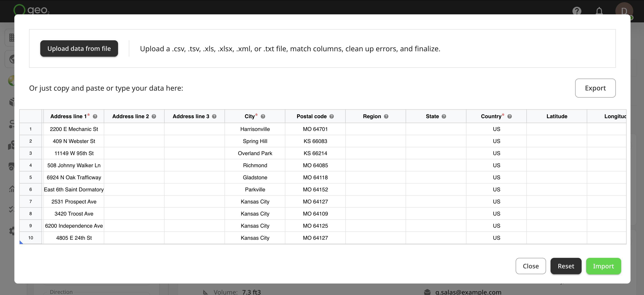Select cell 508 Johnny Walker Ln
The image size is (644, 295).
point(74,165)
